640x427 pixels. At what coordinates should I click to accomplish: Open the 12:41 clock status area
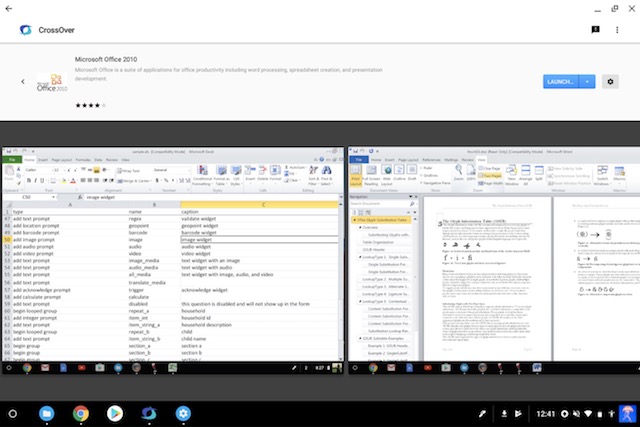click(x=546, y=414)
